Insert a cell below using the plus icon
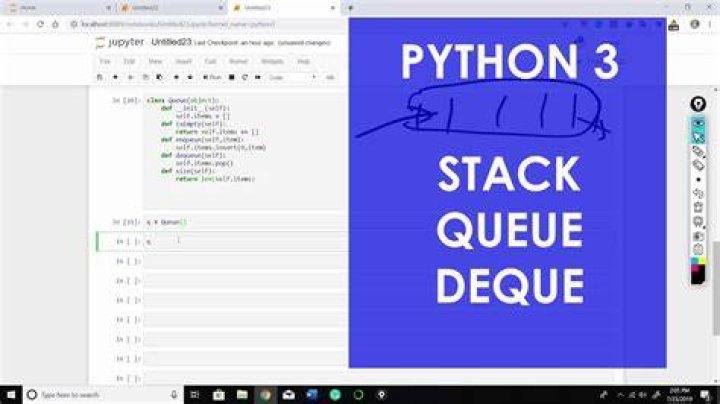 (115, 77)
